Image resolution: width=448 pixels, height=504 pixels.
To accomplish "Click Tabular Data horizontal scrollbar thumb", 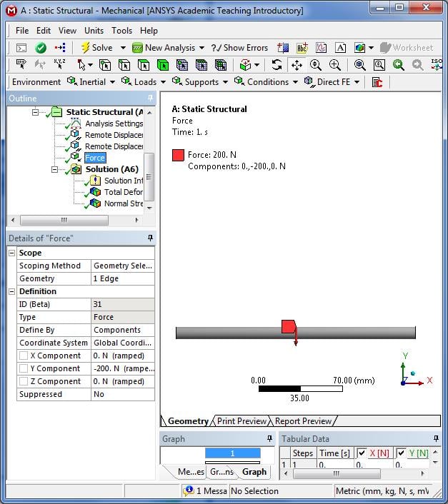I will point(337,473).
